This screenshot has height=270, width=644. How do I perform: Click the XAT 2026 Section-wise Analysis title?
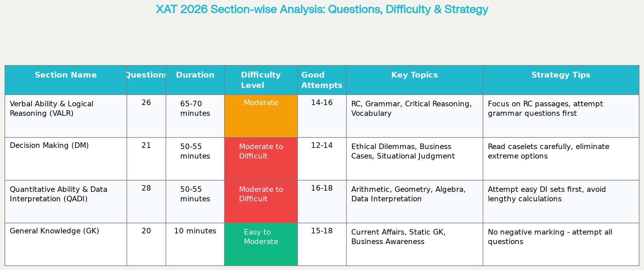(x=322, y=9)
